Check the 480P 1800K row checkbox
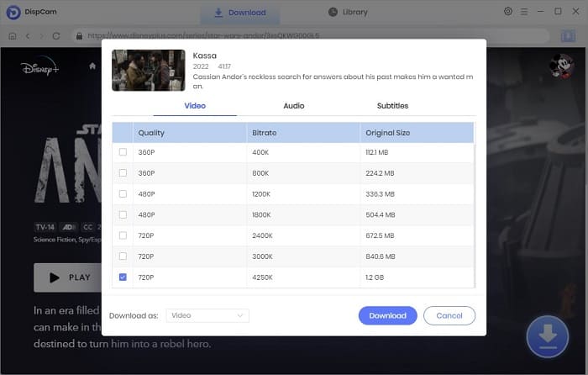The width and height of the screenshot is (588, 375). (123, 214)
